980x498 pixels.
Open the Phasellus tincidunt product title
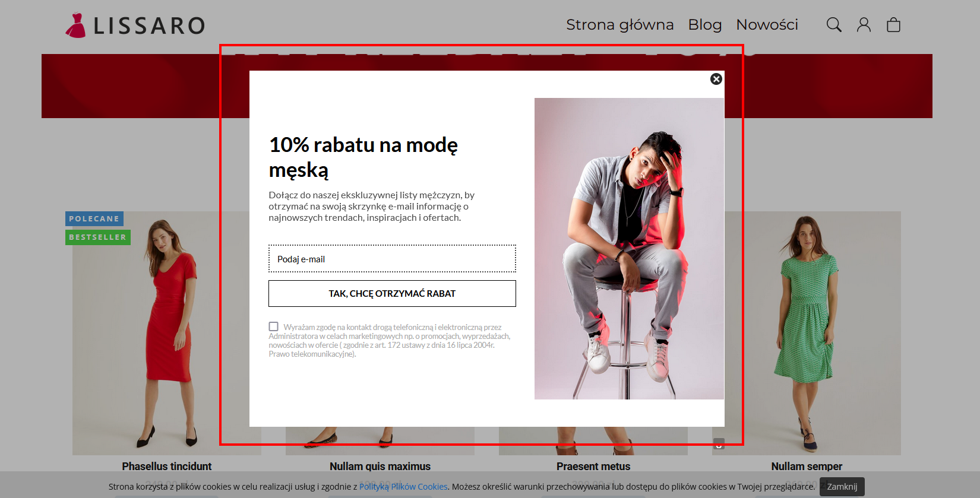[x=167, y=467]
